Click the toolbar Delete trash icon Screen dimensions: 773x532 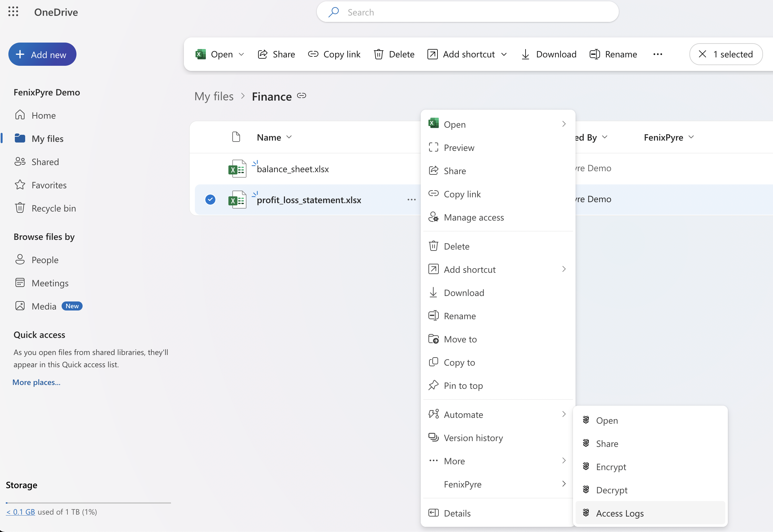378,54
